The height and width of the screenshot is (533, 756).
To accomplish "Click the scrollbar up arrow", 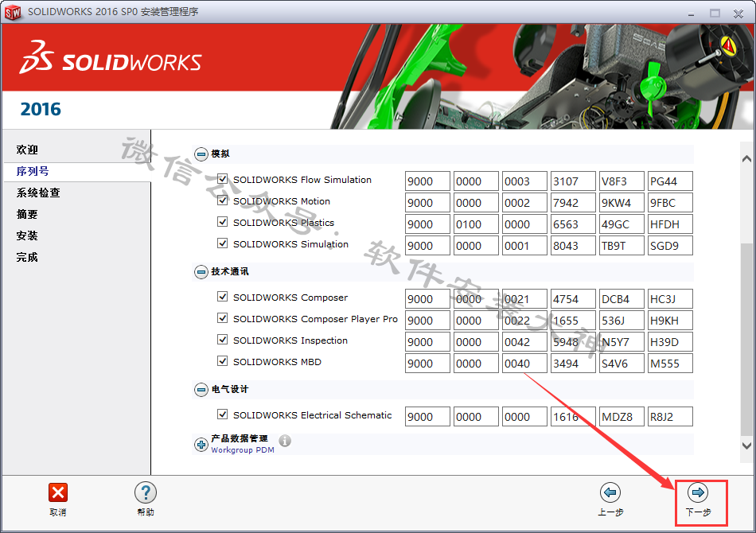I will coord(746,158).
